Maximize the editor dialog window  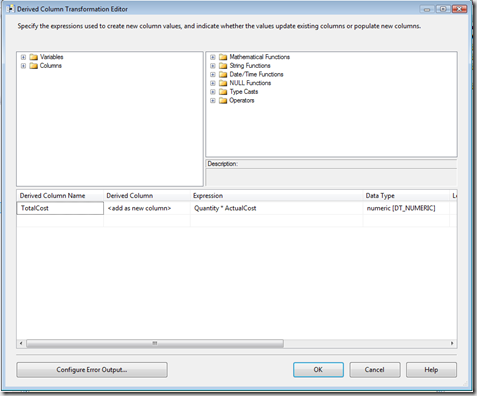coord(443,9)
